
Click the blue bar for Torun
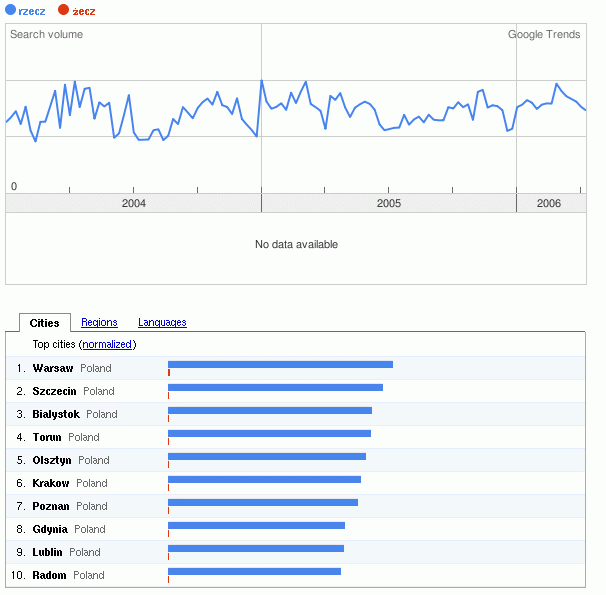[x=269, y=433]
